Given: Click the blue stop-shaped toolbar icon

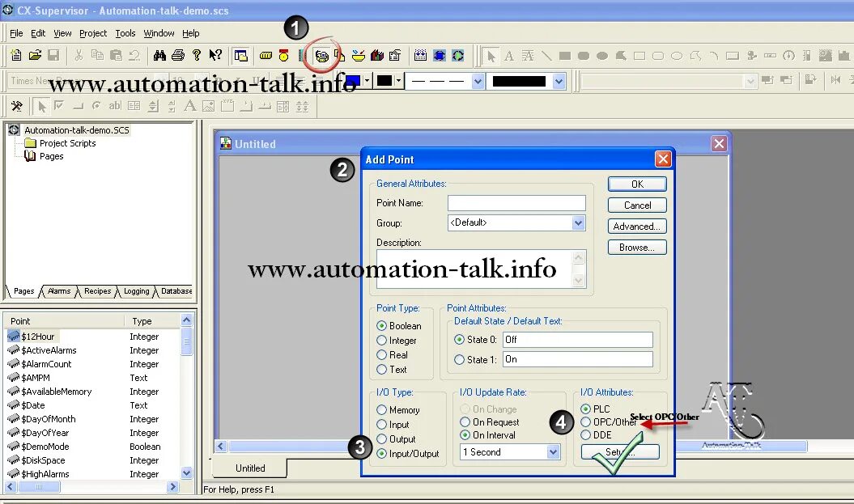Looking at the screenshot, I should tap(439, 56).
